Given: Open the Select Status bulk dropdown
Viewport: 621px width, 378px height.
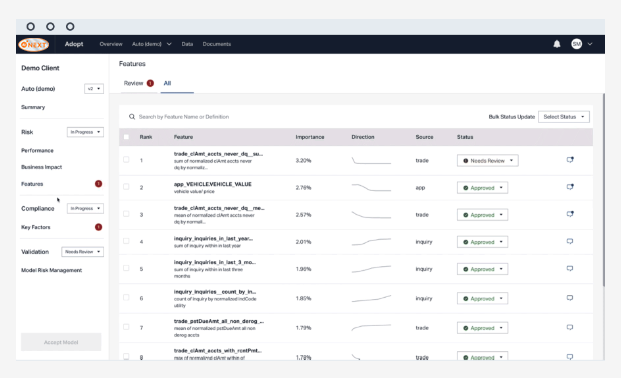Looking at the screenshot, I should [564, 117].
